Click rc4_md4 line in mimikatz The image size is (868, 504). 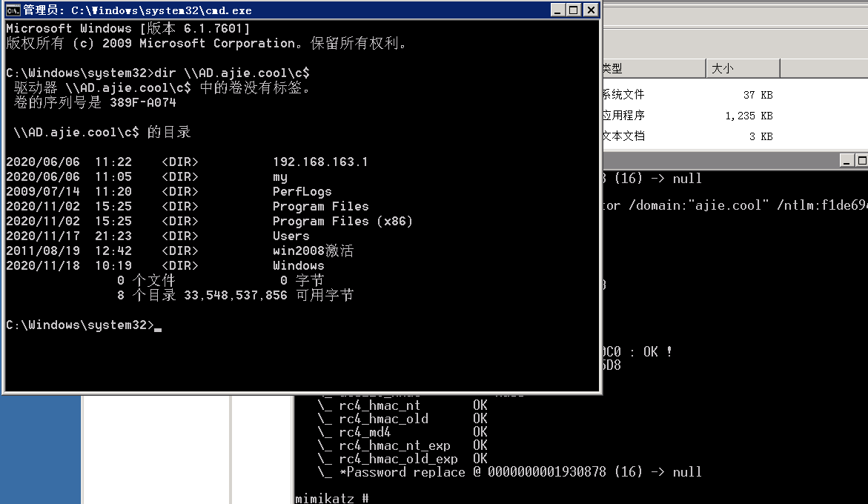(x=402, y=432)
